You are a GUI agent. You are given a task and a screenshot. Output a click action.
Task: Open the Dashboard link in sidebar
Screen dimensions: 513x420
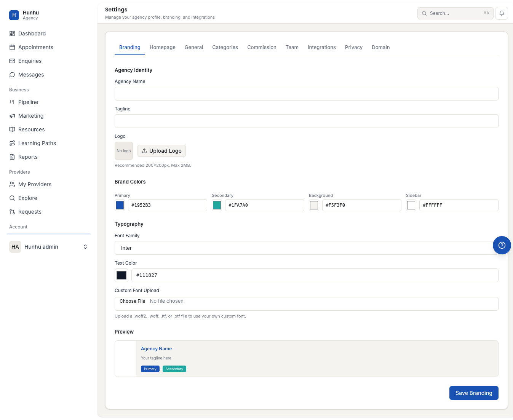pos(49,34)
